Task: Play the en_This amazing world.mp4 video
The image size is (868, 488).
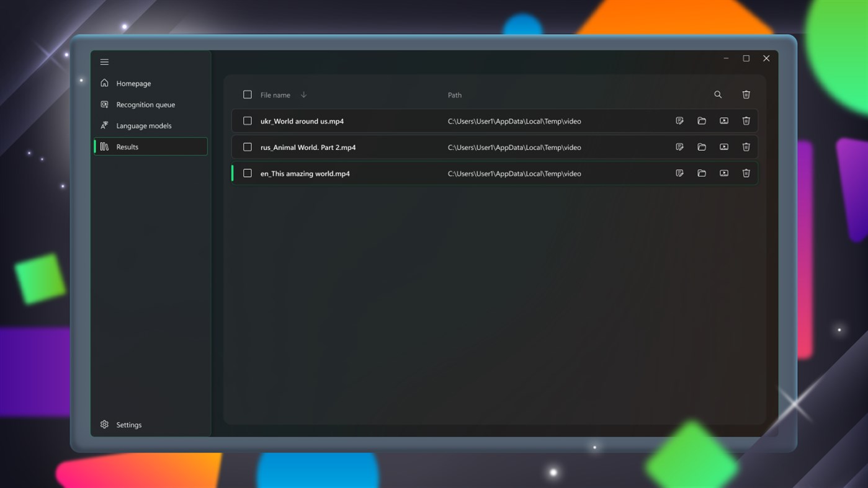Action: tap(723, 173)
